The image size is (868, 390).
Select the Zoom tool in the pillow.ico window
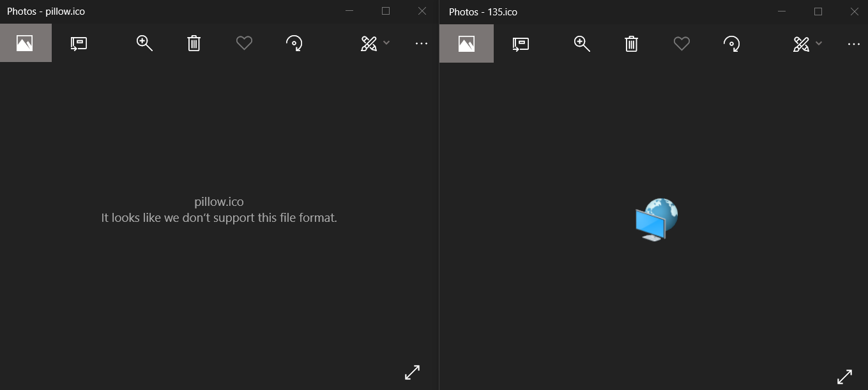(x=144, y=43)
